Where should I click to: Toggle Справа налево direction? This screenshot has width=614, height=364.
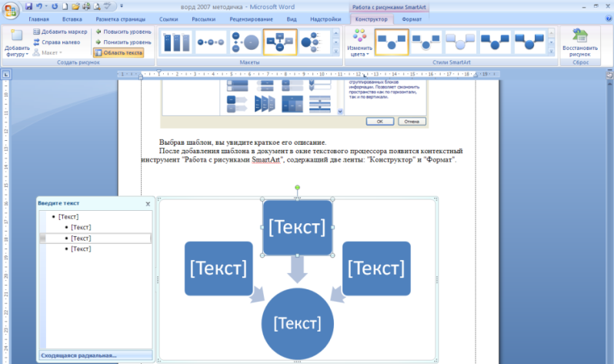pos(56,42)
